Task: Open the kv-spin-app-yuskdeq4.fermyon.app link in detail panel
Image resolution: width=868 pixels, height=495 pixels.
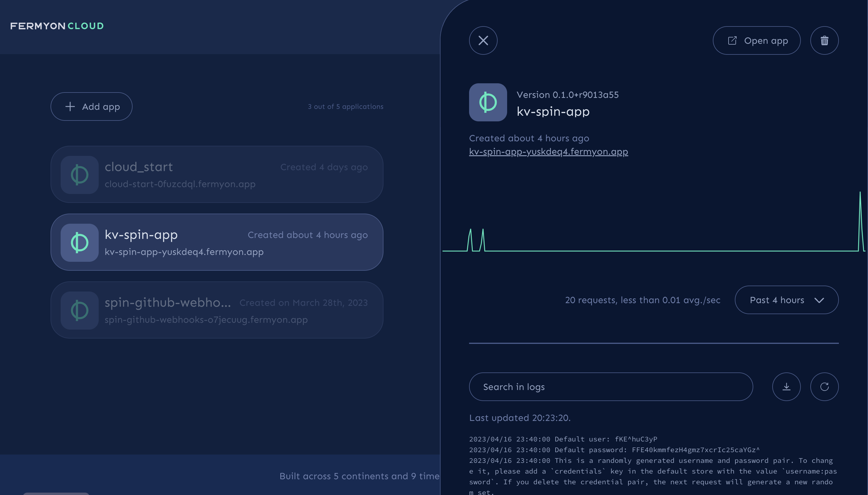Action: click(x=548, y=151)
